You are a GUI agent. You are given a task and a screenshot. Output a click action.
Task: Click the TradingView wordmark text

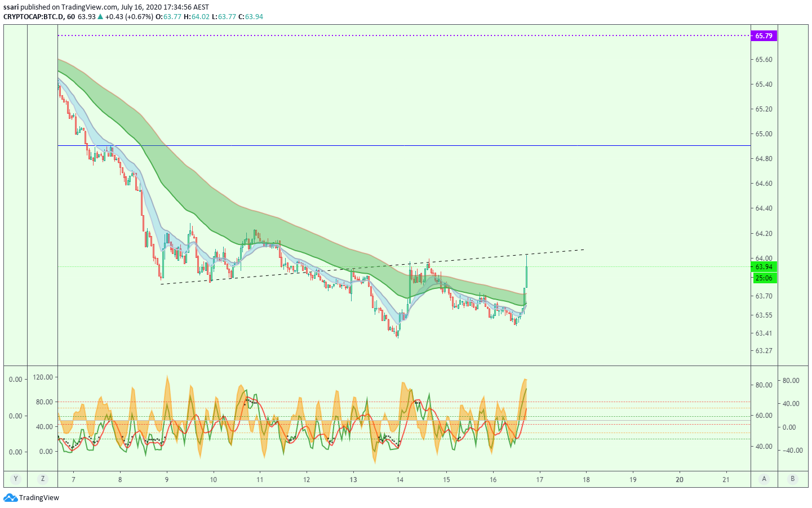pos(39,498)
